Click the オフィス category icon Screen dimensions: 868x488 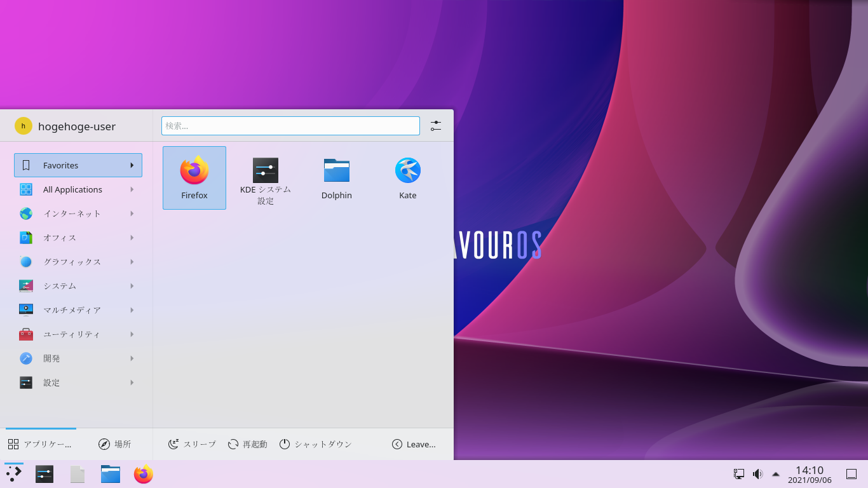26,238
